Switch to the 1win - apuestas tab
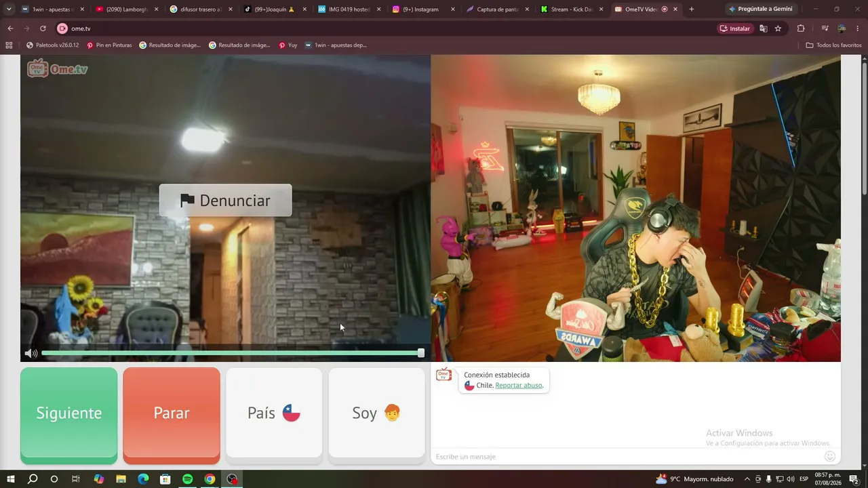Image resolution: width=868 pixels, height=488 pixels. click(53, 9)
